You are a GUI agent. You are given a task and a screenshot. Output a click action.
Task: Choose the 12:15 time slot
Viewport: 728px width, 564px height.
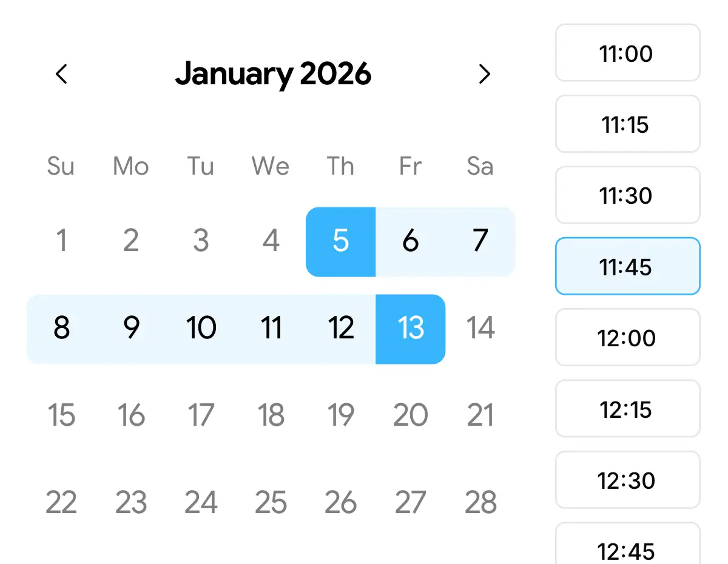point(627,409)
